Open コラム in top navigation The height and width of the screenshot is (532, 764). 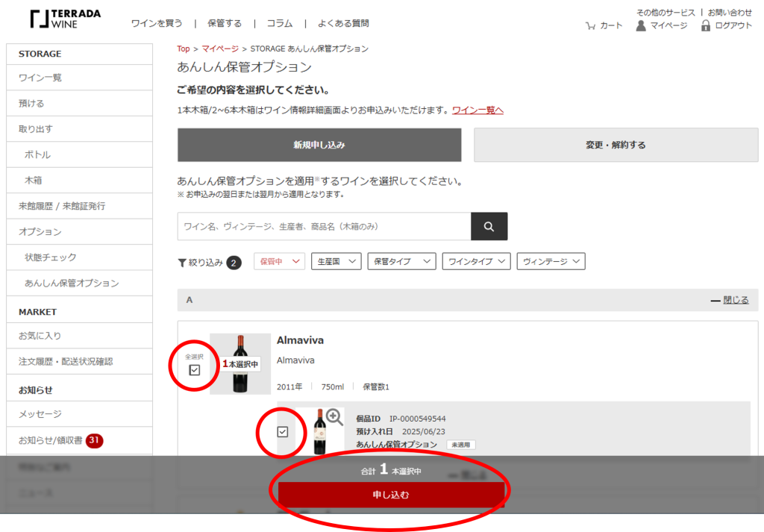(x=280, y=23)
